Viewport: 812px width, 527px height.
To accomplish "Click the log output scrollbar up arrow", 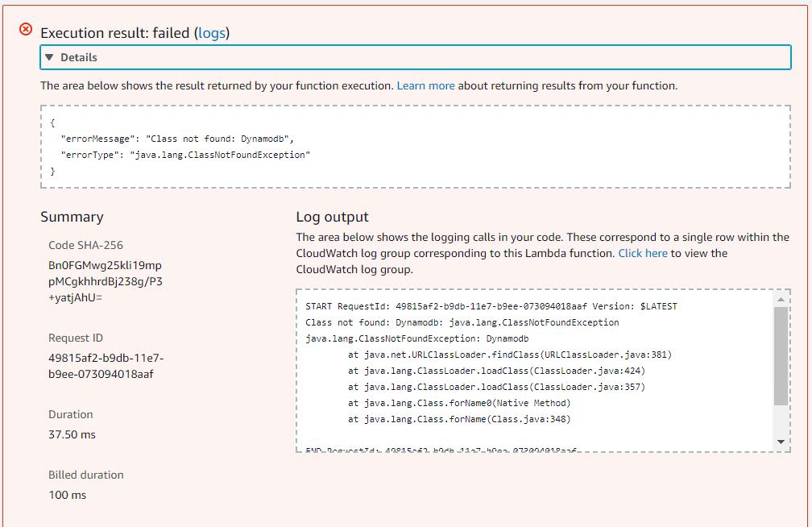I will [781, 300].
